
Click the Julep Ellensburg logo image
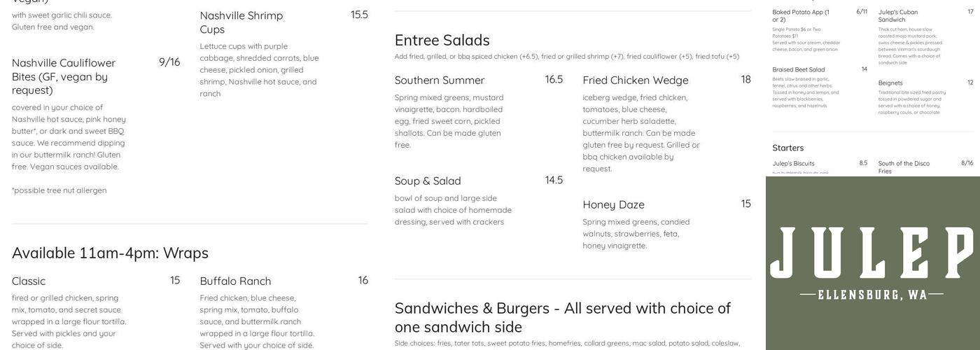(872, 263)
